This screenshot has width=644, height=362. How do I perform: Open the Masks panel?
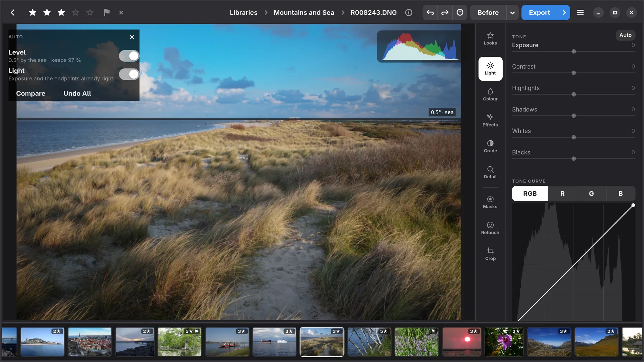[x=490, y=202]
